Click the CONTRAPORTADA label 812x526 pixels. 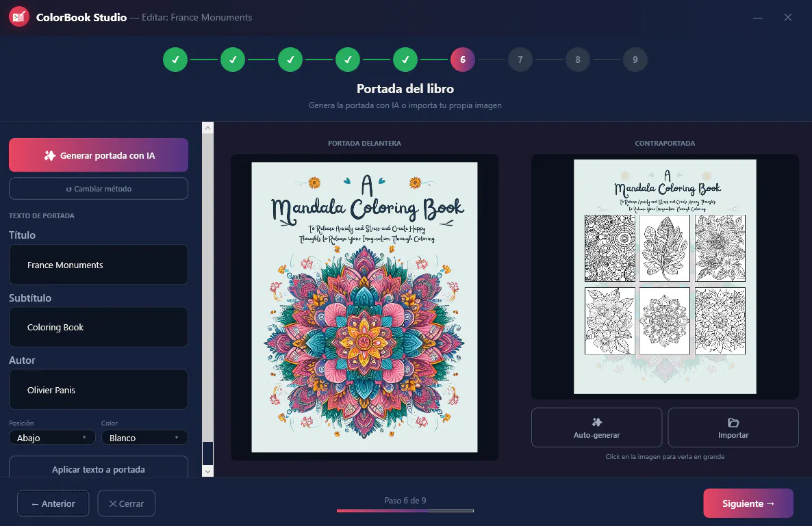click(x=665, y=143)
